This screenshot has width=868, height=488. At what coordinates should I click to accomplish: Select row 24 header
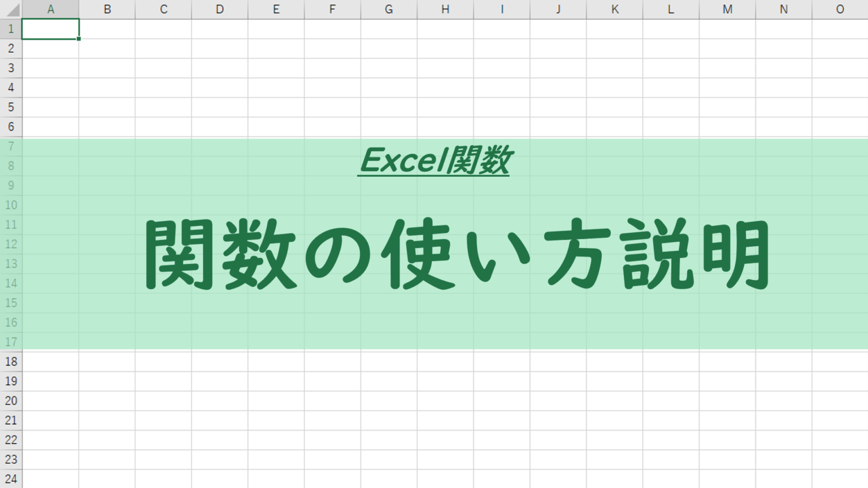tap(11, 479)
